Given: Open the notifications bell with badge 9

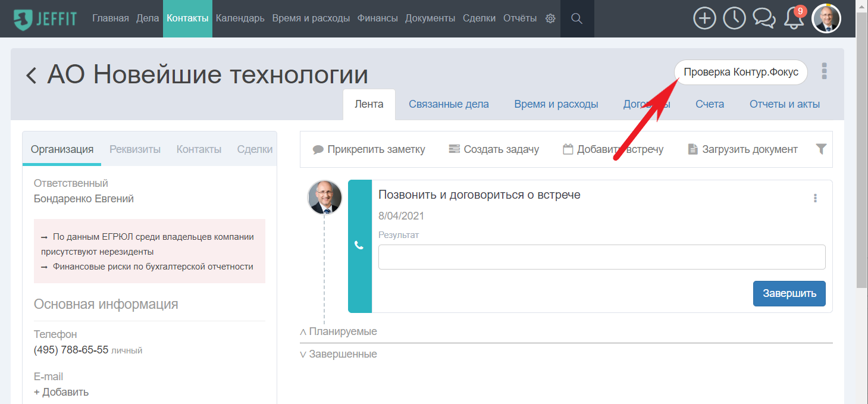Looking at the screenshot, I should 794,18.
